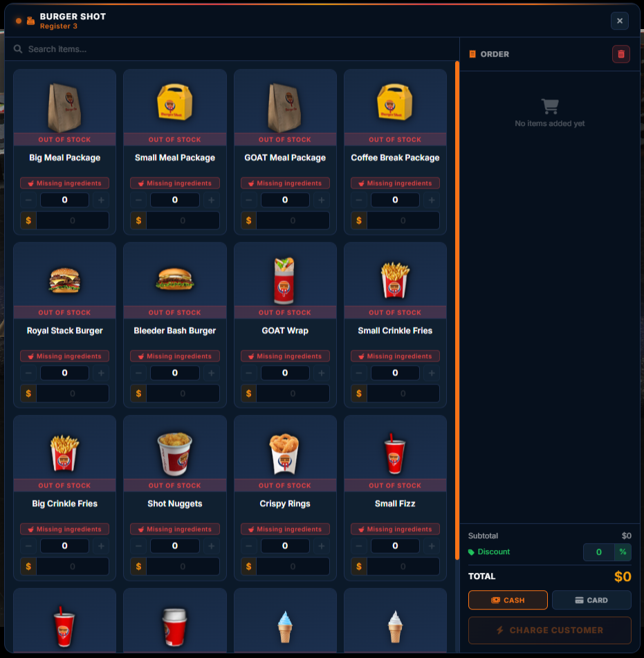Image resolution: width=644 pixels, height=658 pixels.
Task: Click Missing ingredients badge on Big Meal Package
Action: [x=64, y=183]
